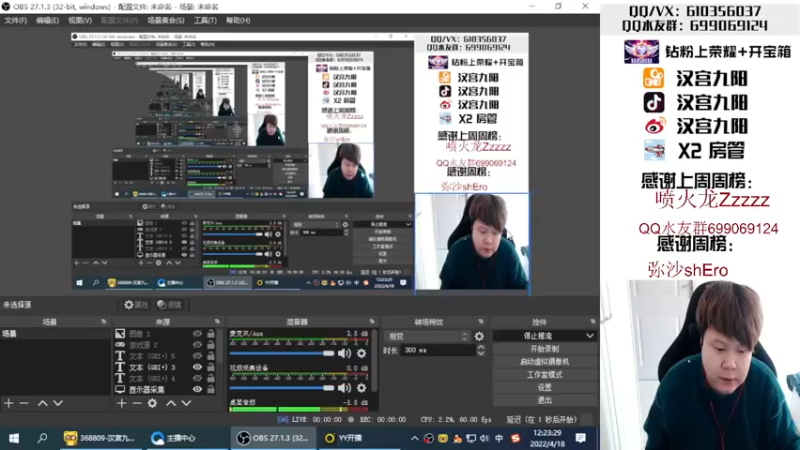This screenshot has height=450, width=800.
Task: Expand hidden system tray icons chevron
Action: tap(414, 438)
